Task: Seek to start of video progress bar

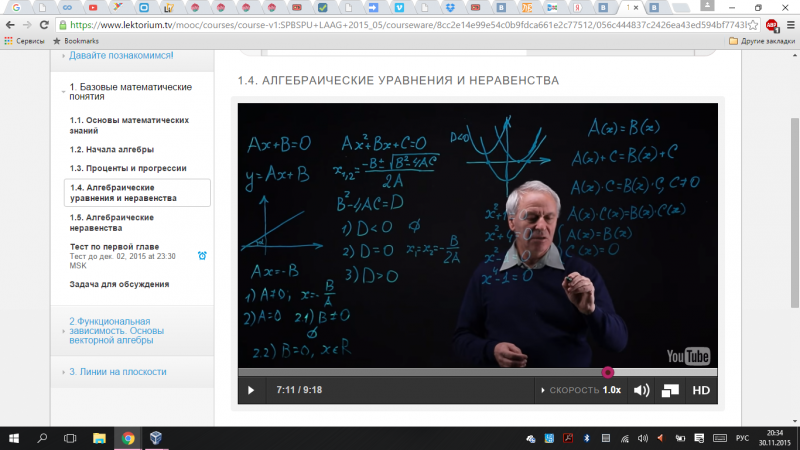Action: (x=240, y=372)
